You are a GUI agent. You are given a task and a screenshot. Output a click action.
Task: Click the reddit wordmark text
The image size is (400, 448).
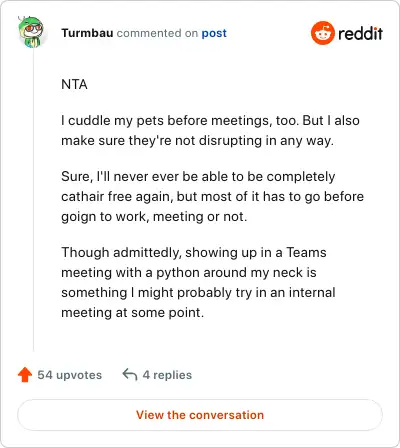pyautogui.click(x=360, y=34)
